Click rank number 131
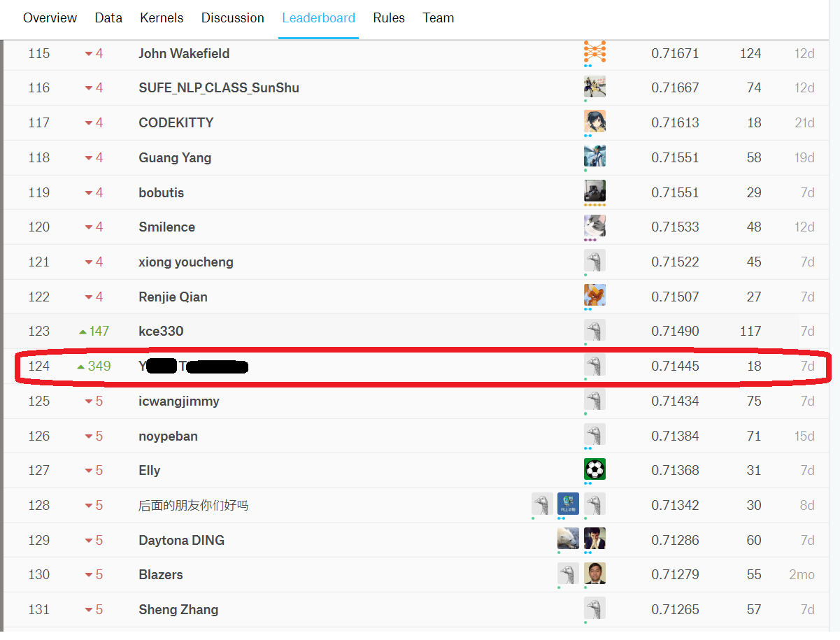This screenshot has height=640, width=840. pos(39,609)
